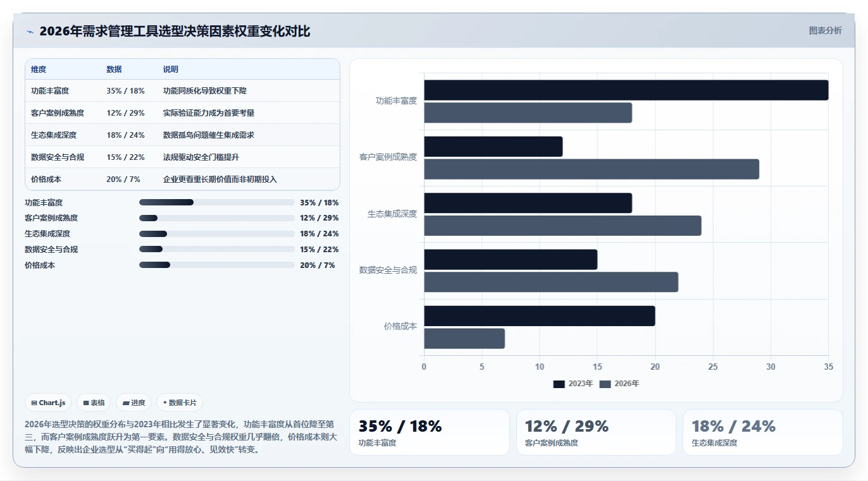Click 数据孤岛问题催生集成需求 in the table
The width and height of the screenshot is (868, 481).
point(209,135)
